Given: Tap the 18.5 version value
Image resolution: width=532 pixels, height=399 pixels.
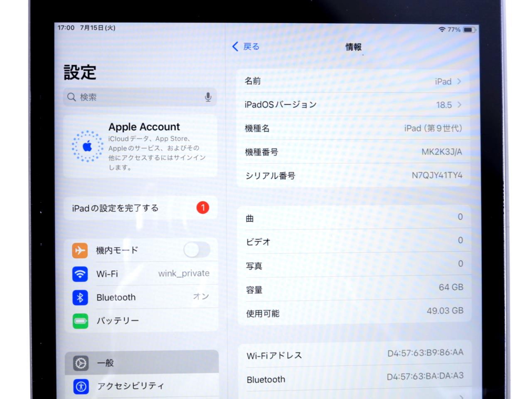Looking at the screenshot, I should click(x=444, y=105).
